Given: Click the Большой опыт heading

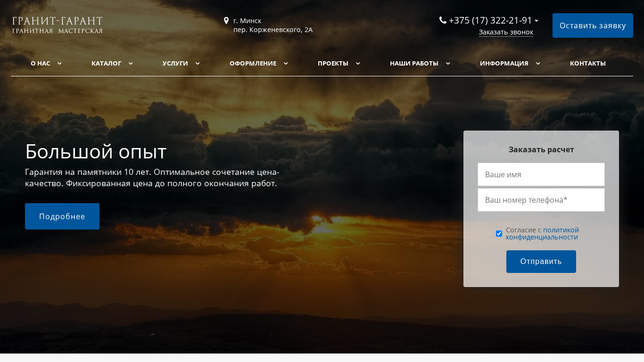Looking at the screenshot, I should click(96, 151).
